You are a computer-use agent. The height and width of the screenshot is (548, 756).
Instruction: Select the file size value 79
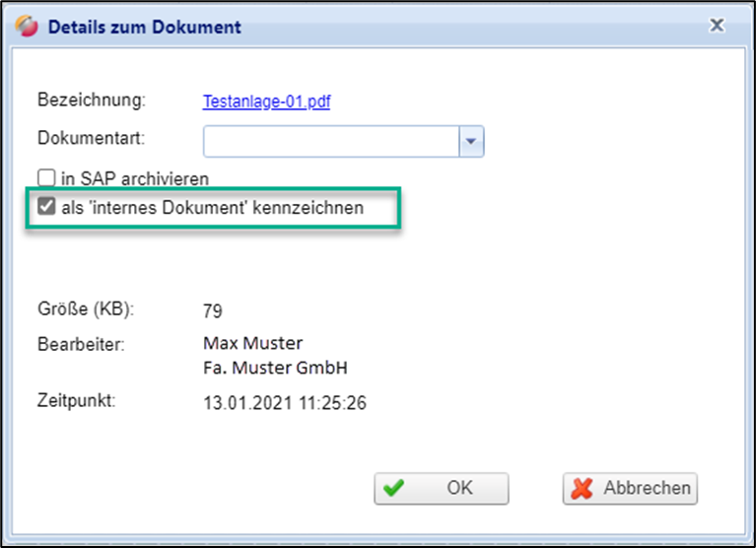click(x=213, y=311)
